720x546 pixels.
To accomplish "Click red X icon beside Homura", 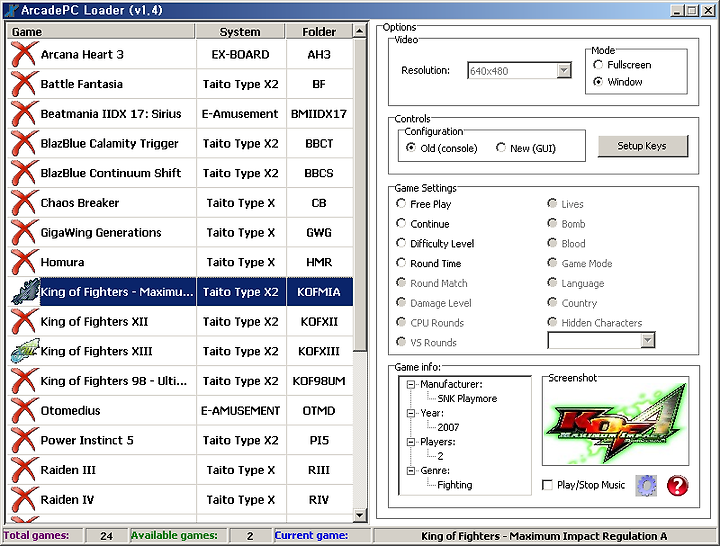I will [x=24, y=262].
